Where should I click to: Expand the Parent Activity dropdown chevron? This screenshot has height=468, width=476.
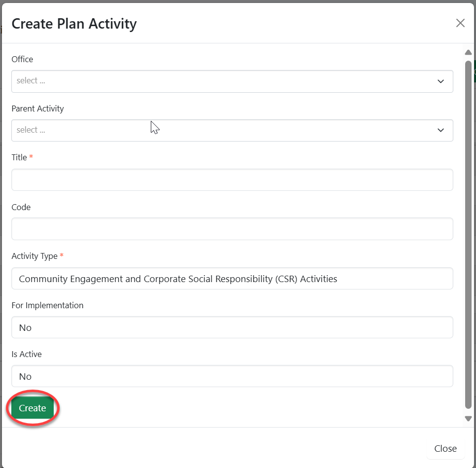pyautogui.click(x=441, y=130)
